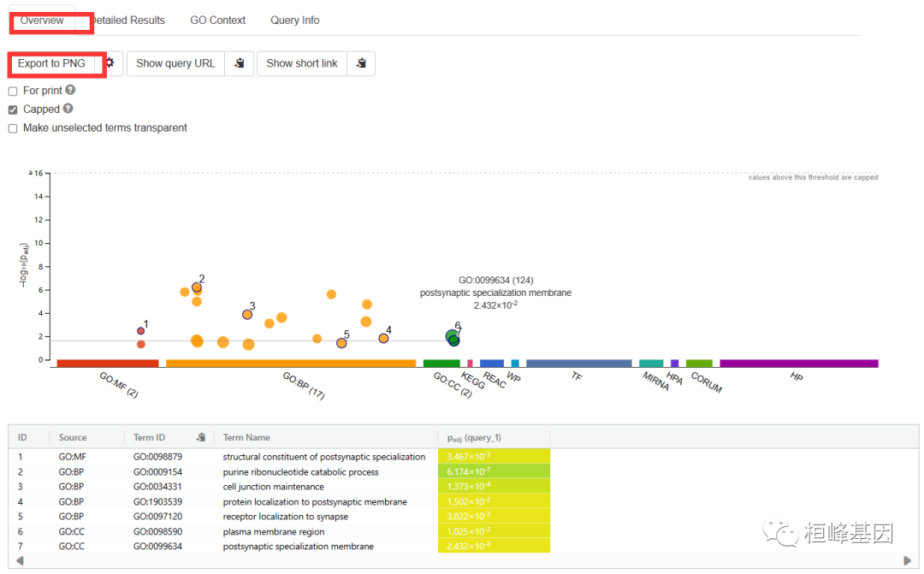Viewport: 924px width, 574px height.
Task: Select the cell junction maintenance table row
Action: [274, 487]
